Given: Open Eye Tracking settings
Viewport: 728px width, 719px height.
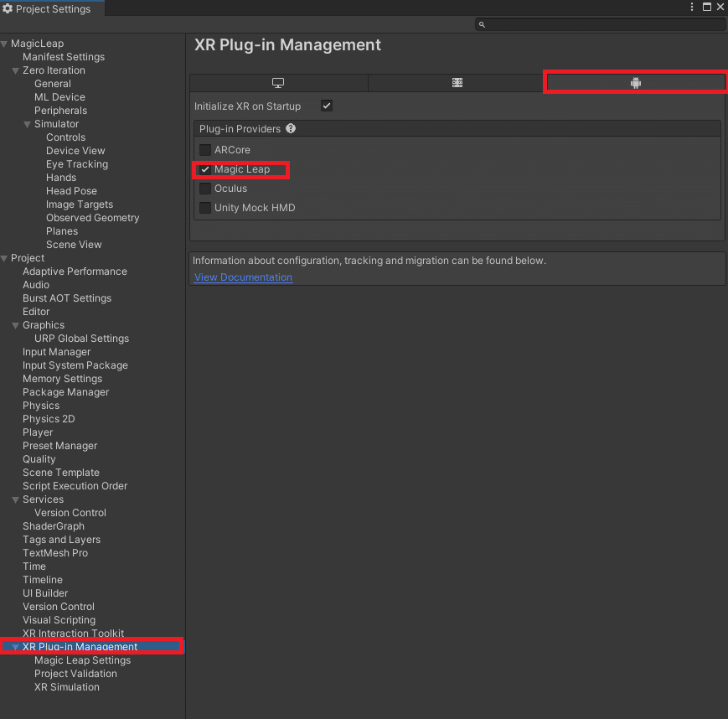Looking at the screenshot, I should (x=77, y=164).
